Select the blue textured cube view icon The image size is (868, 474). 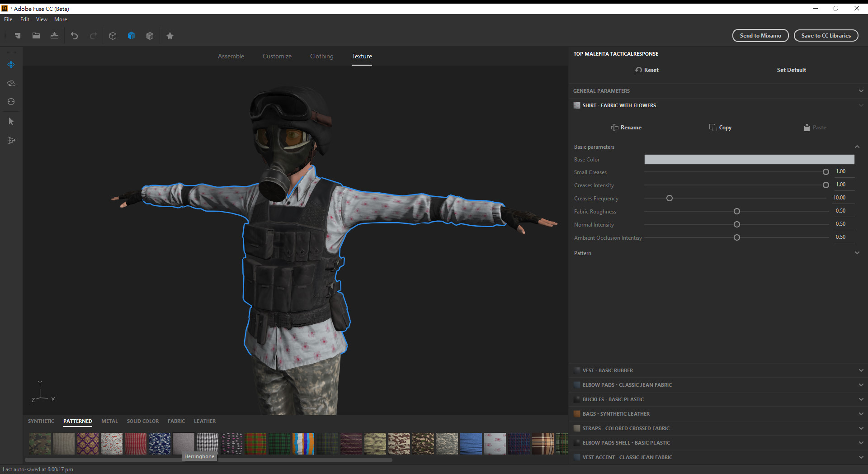131,36
